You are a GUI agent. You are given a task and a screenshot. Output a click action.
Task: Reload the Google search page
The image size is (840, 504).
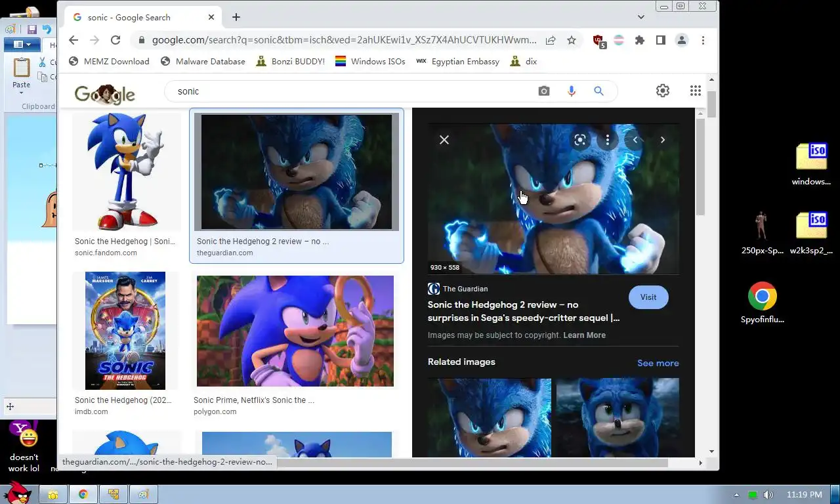point(115,40)
